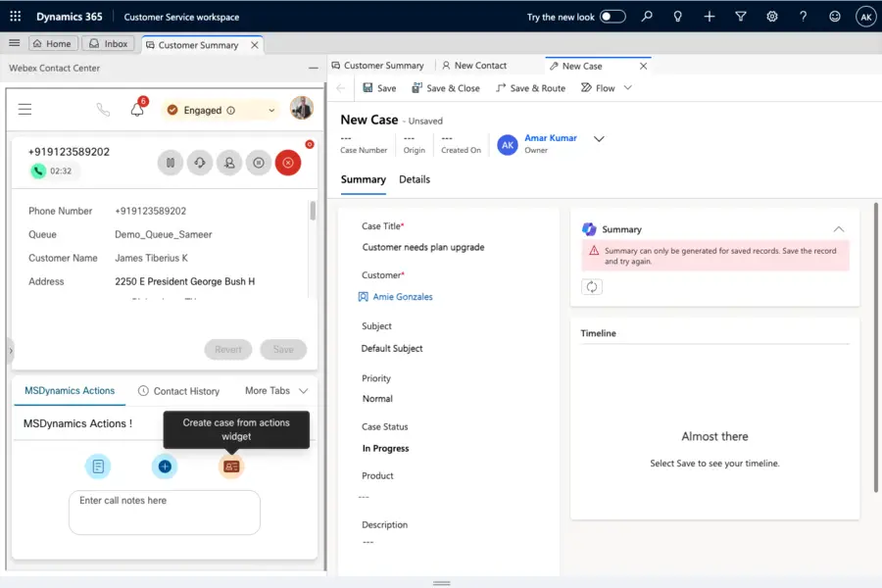Switch to the New Contact app tab
The image size is (882, 588).
474,66
